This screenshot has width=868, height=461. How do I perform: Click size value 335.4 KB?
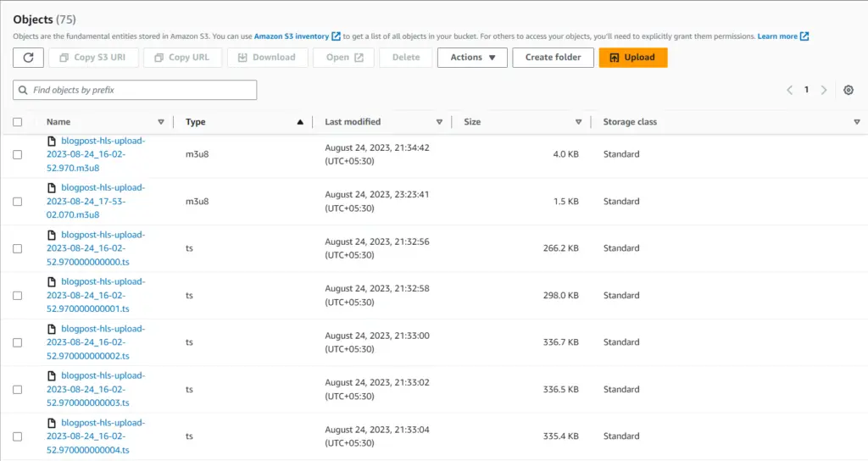click(561, 436)
